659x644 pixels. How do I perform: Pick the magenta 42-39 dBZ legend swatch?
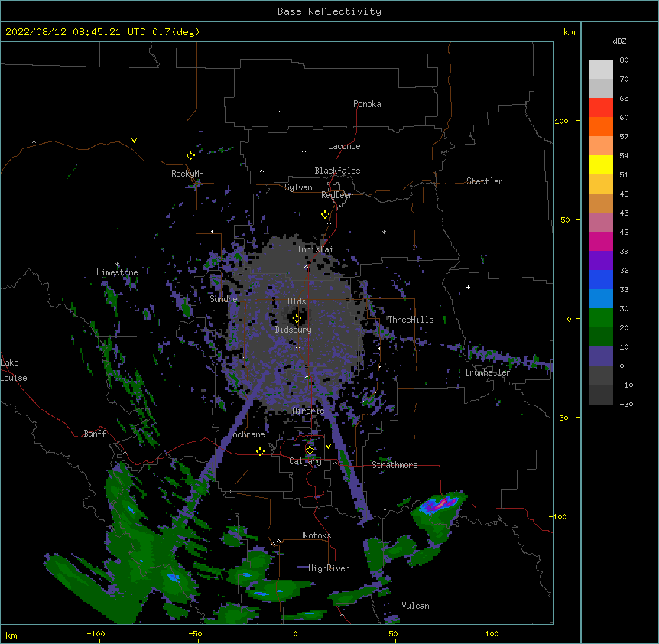pyautogui.click(x=601, y=241)
